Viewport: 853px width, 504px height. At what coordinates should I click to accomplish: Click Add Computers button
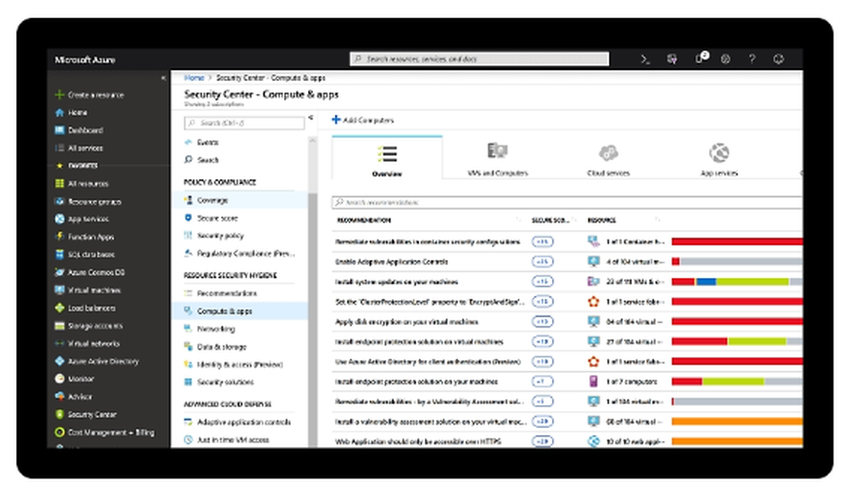(x=363, y=120)
